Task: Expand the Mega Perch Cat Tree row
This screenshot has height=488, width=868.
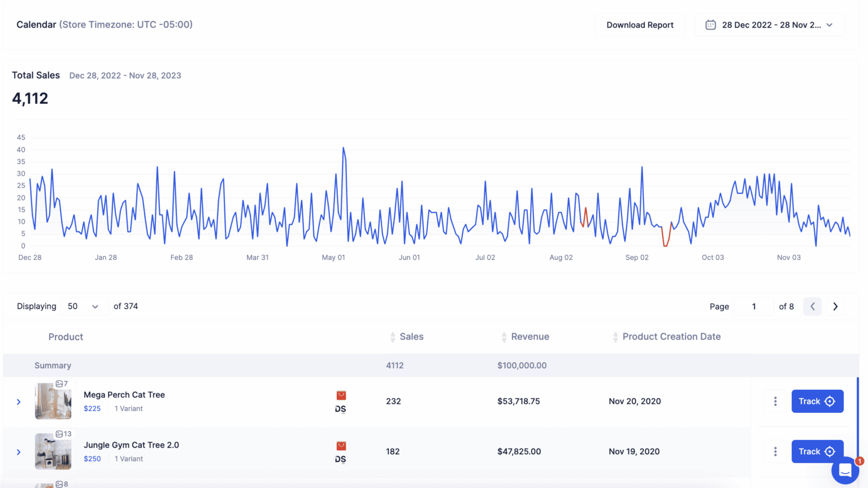Action: tap(19, 402)
